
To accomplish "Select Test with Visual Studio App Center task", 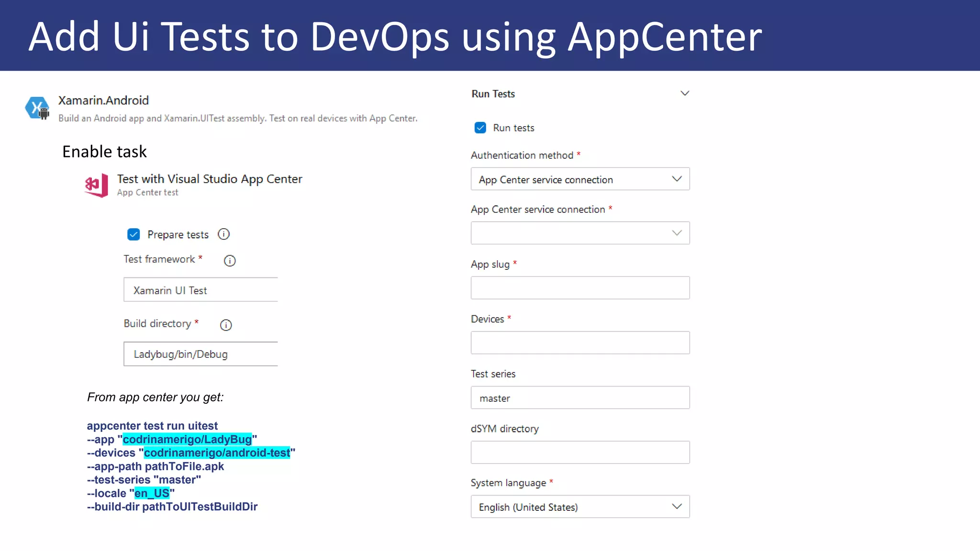I will [x=210, y=179].
